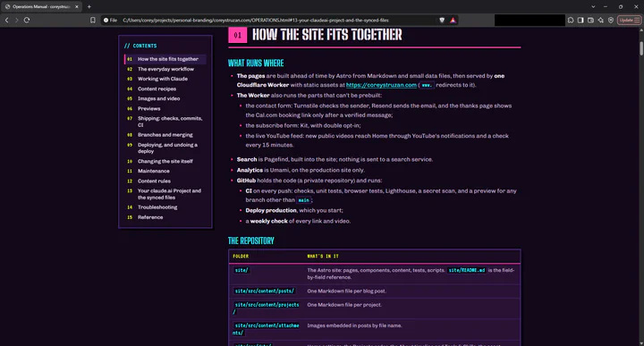
Task: Click the '// CONTENTS' sidebar heading
Action: 140,46
